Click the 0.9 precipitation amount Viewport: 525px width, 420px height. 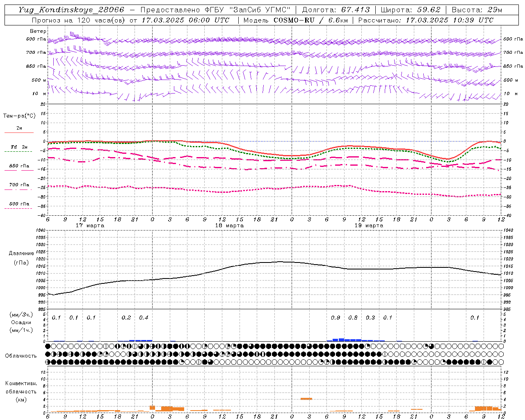[x=336, y=318]
